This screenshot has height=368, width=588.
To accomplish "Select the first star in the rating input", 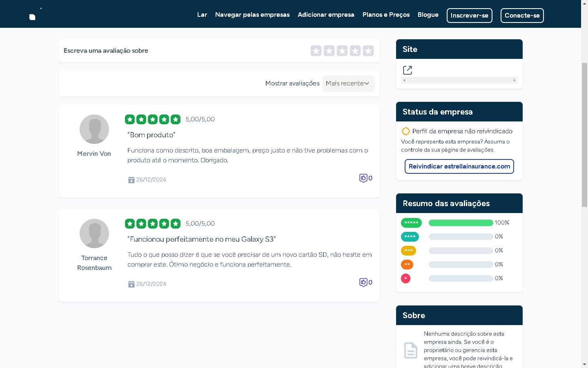I will pyautogui.click(x=316, y=51).
